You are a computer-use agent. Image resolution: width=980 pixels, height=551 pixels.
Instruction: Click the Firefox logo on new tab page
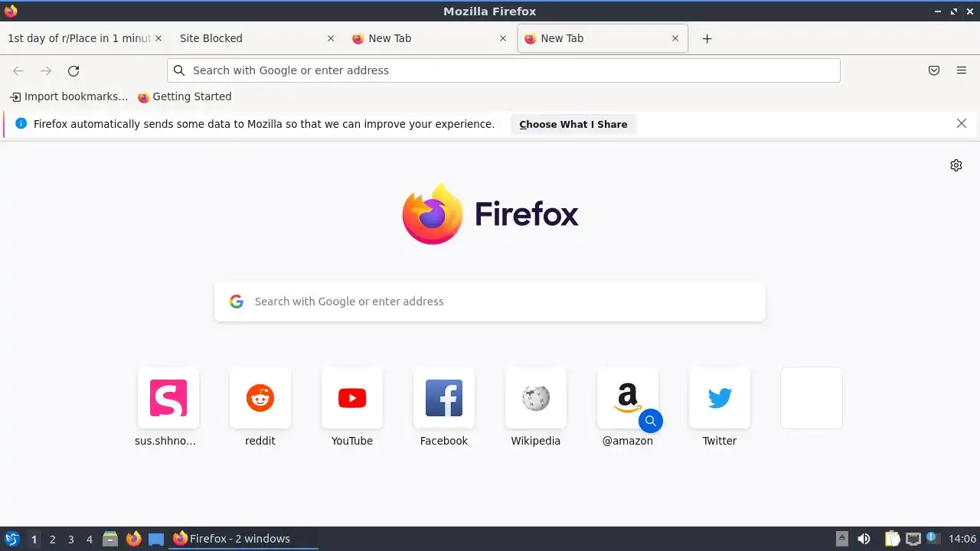tap(433, 214)
